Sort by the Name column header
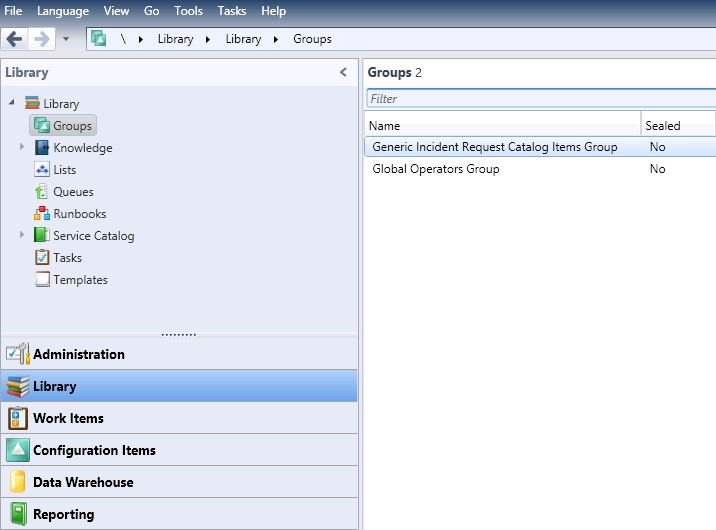This screenshot has width=716, height=530. [x=502, y=126]
